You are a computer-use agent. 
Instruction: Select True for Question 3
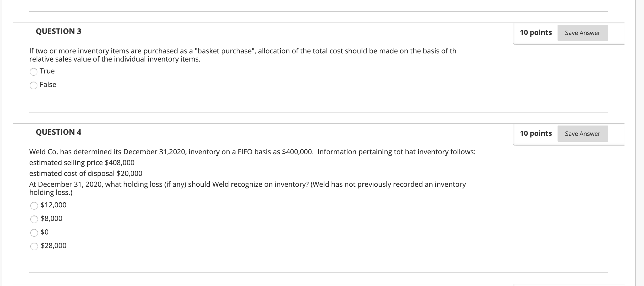click(x=34, y=72)
